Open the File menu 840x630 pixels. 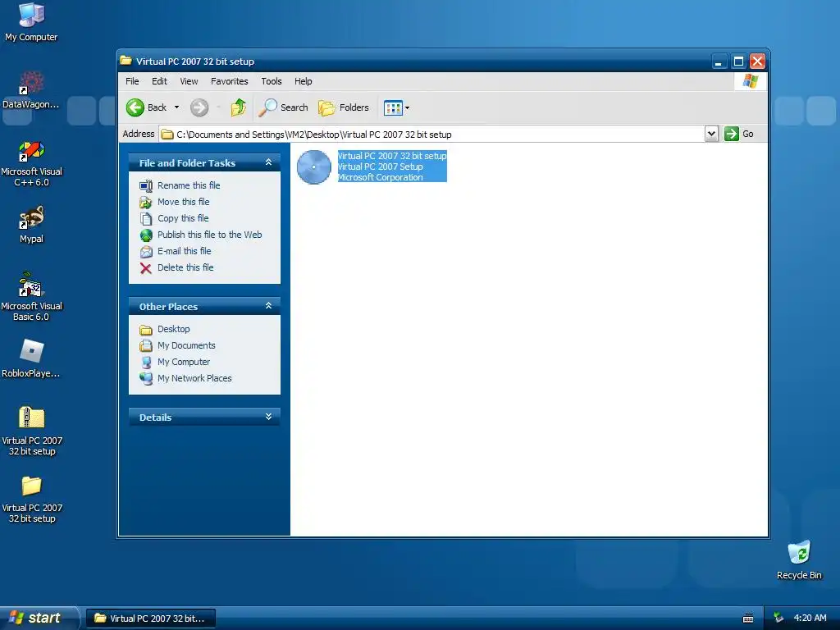tap(132, 81)
